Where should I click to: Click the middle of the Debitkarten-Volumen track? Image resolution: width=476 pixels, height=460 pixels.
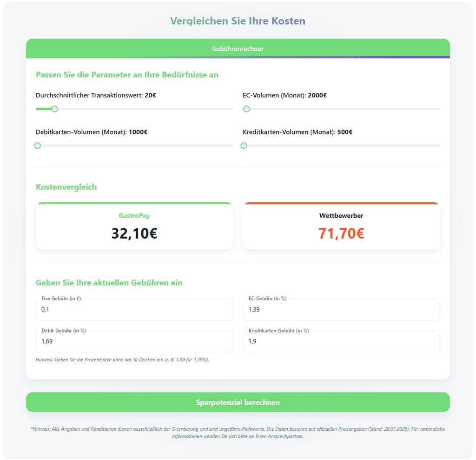click(x=134, y=146)
